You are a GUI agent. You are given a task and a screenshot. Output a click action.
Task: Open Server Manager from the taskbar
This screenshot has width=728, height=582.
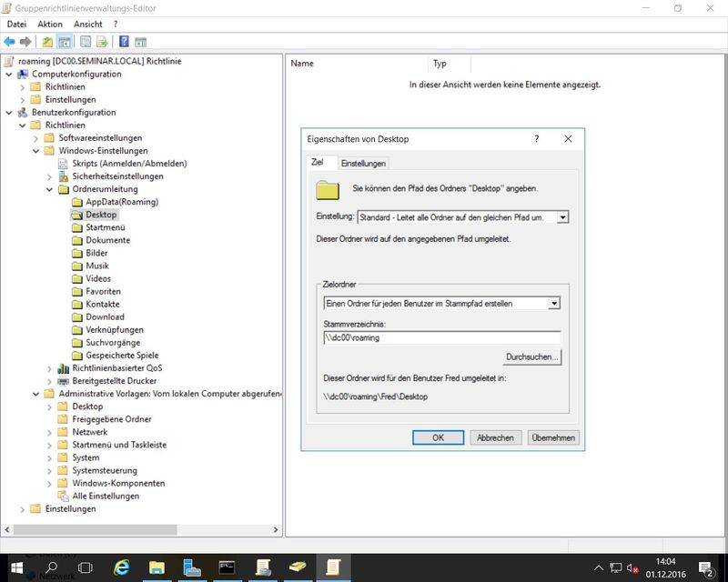(x=192, y=567)
